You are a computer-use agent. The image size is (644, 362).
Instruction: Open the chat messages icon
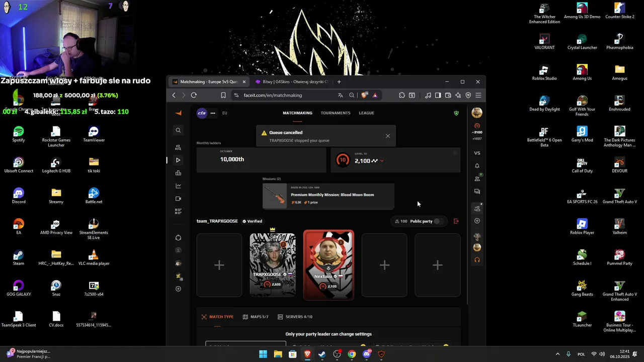pos(477,192)
